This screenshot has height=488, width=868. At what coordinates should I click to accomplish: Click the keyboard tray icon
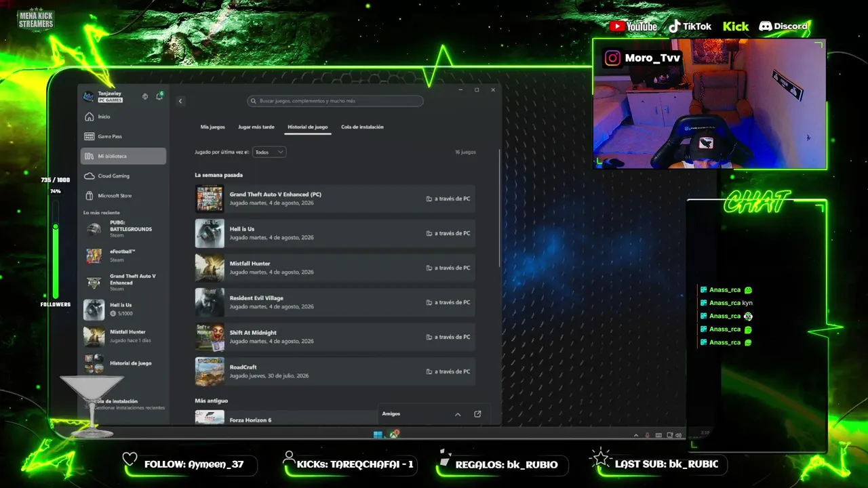658,435
